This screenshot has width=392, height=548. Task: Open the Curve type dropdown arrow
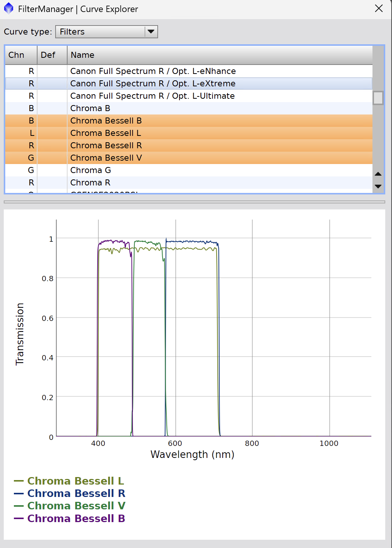[x=151, y=32]
